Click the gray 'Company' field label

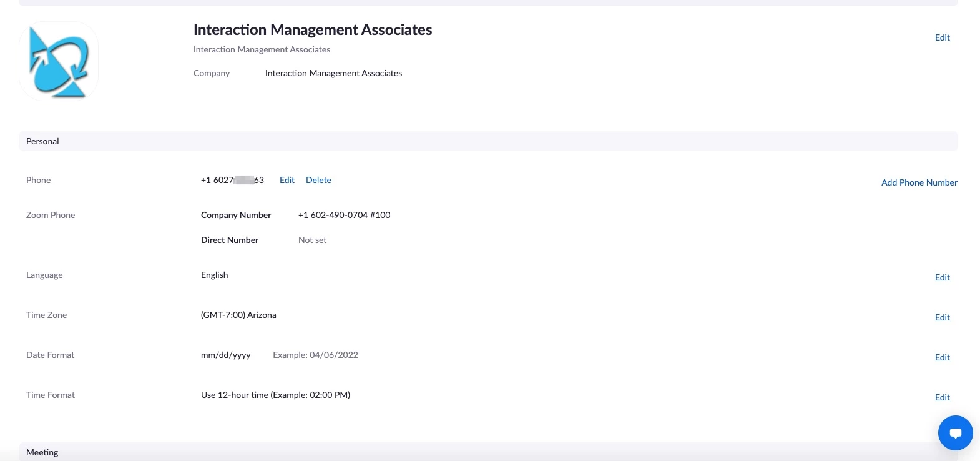click(212, 73)
